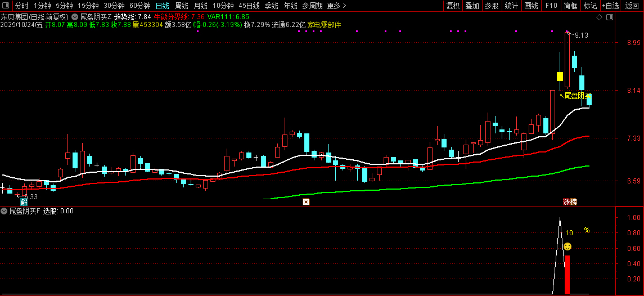Image resolution: width=644 pixels, height=296 pixels.
Task: Switch to the 年线 yearly tab
Action: [290, 6]
